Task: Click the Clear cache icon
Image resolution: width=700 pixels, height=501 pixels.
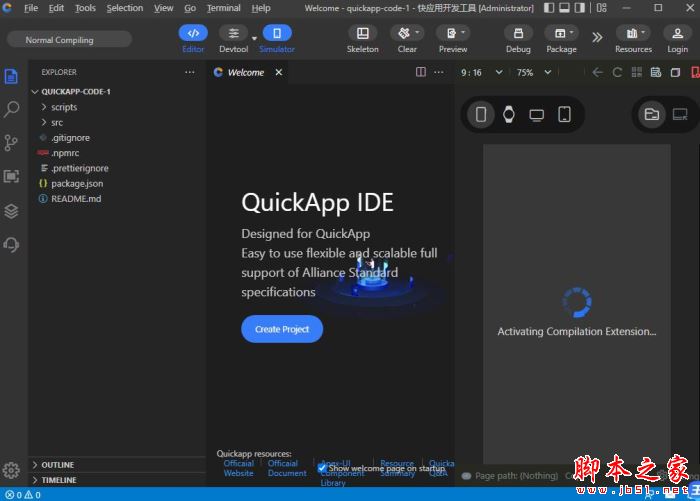Action: (x=407, y=33)
